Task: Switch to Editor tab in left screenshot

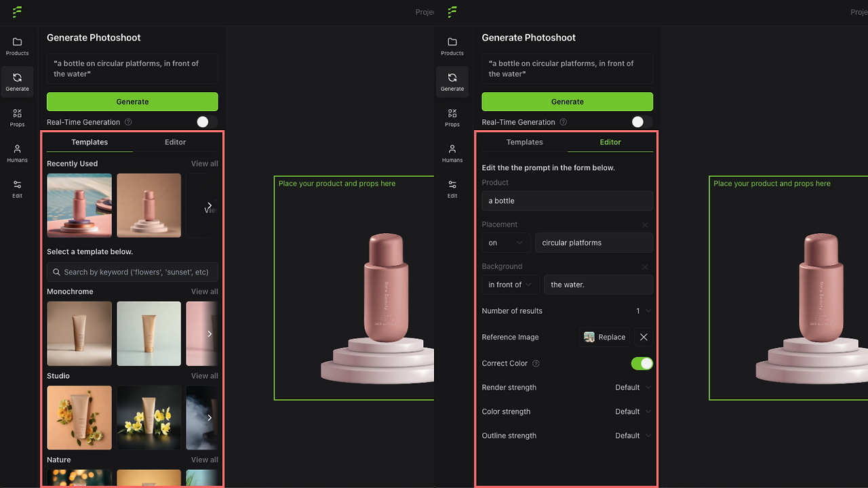Action: 175,142
